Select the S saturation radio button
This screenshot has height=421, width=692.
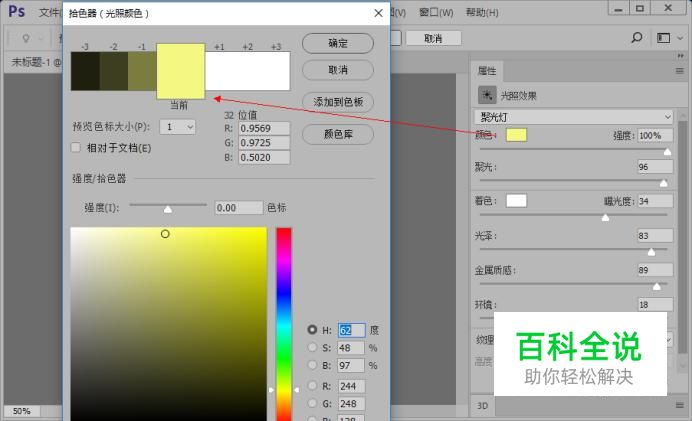[312, 347]
